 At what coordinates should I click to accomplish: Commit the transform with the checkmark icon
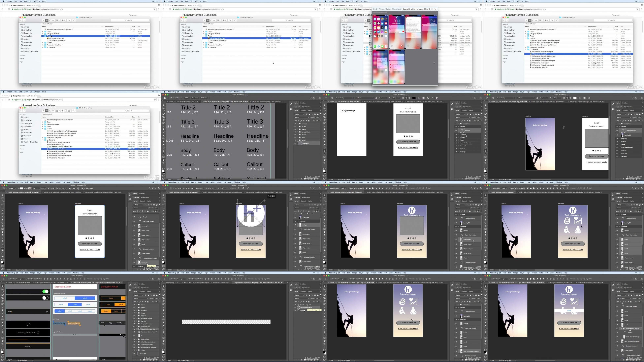click(248, 188)
